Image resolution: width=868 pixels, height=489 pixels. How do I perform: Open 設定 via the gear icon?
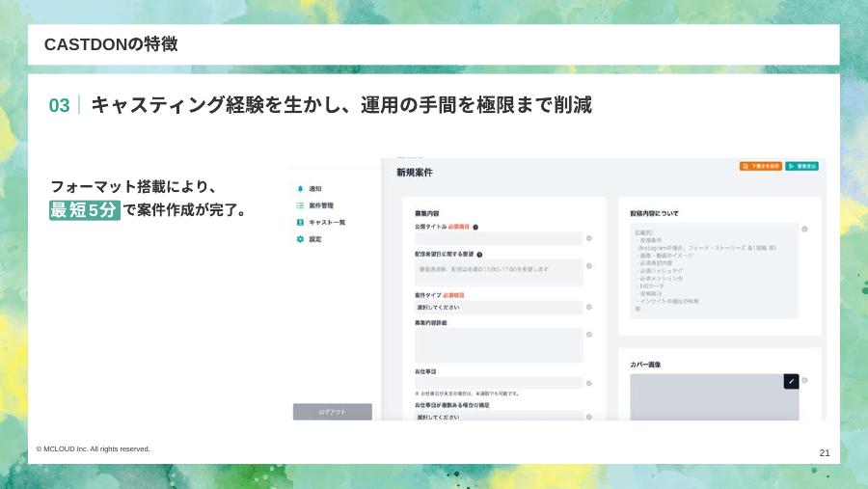point(300,239)
